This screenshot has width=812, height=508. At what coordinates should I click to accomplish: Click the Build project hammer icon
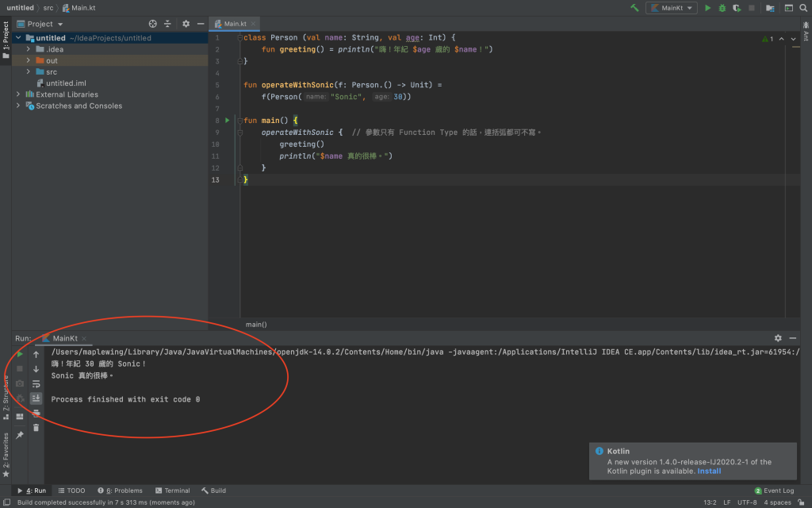(634, 8)
